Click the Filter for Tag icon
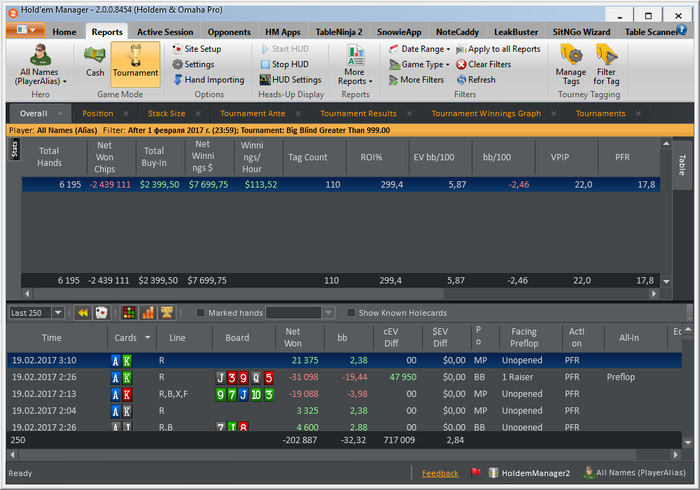The height and width of the screenshot is (490, 700). point(606,62)
